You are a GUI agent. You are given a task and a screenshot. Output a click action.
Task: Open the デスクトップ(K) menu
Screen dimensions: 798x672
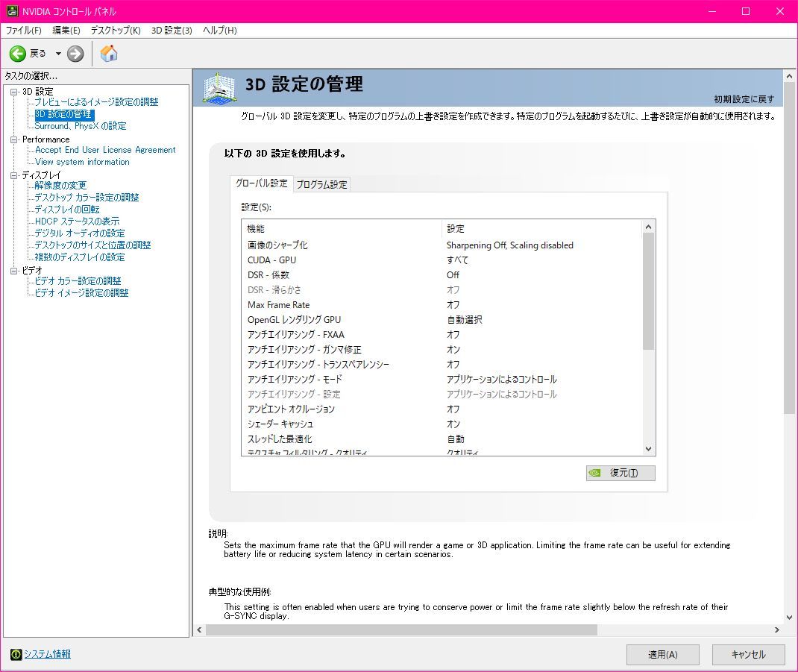click(116, 31)
